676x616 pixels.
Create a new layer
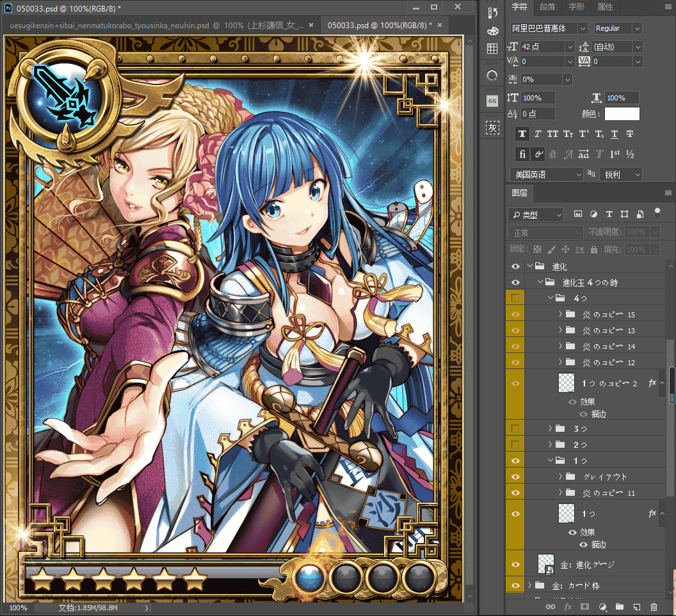[637, 607]
